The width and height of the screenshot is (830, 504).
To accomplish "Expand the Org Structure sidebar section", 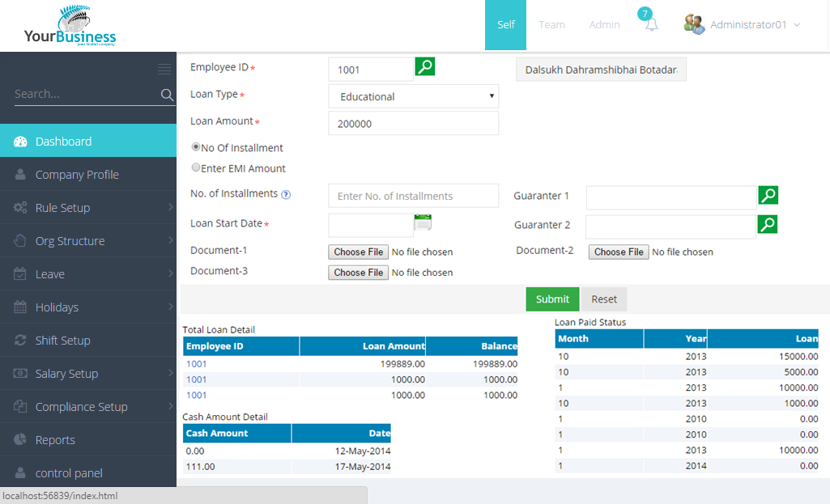I will coord(88,241).
